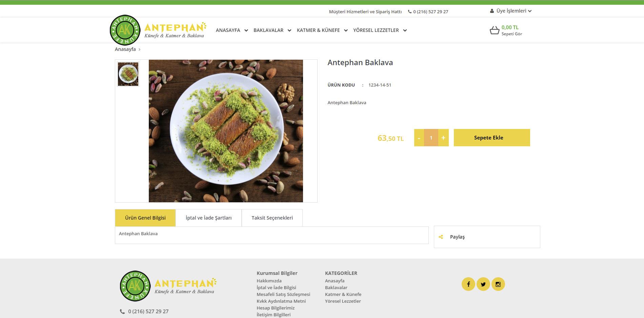Increase quantity with plus button
The width and height of the screenshot is (644, 318).
[443, 138]
